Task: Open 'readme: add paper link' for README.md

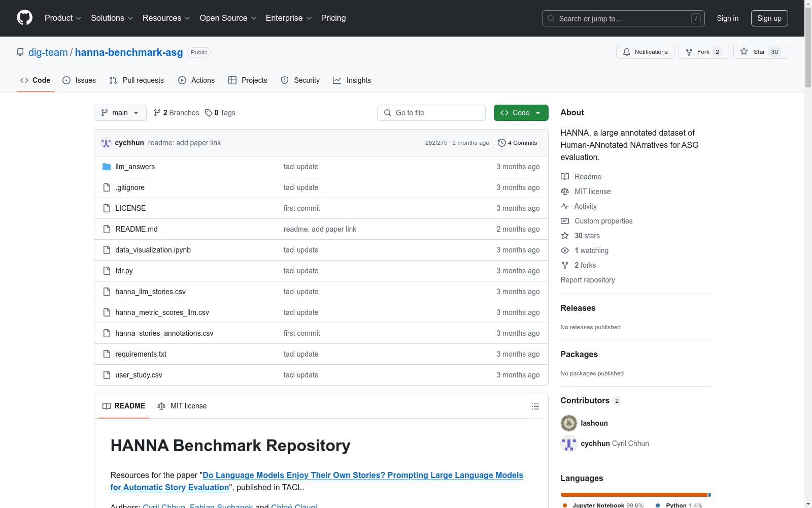Action: 320,229
